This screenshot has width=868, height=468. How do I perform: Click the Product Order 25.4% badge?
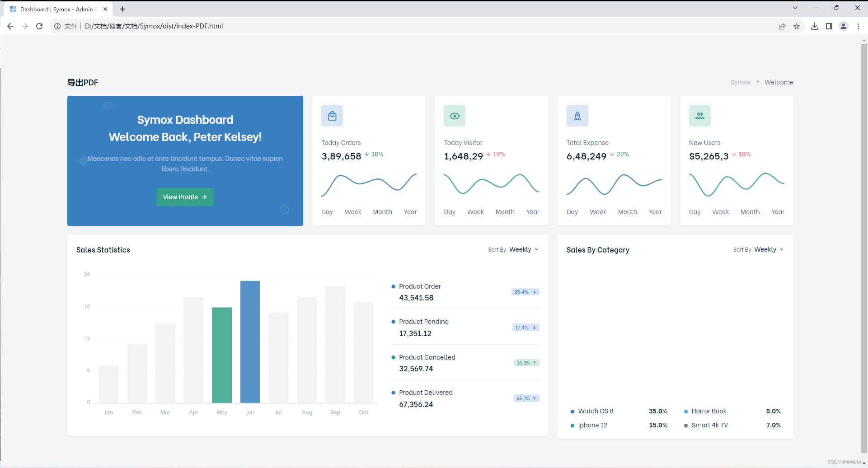click(525, 292)
